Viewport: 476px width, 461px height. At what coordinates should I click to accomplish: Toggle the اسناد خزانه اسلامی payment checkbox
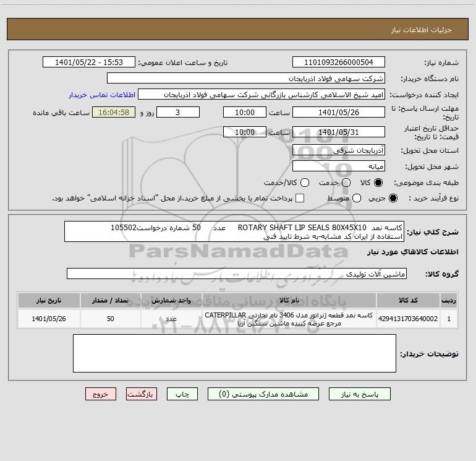[300, 198]
